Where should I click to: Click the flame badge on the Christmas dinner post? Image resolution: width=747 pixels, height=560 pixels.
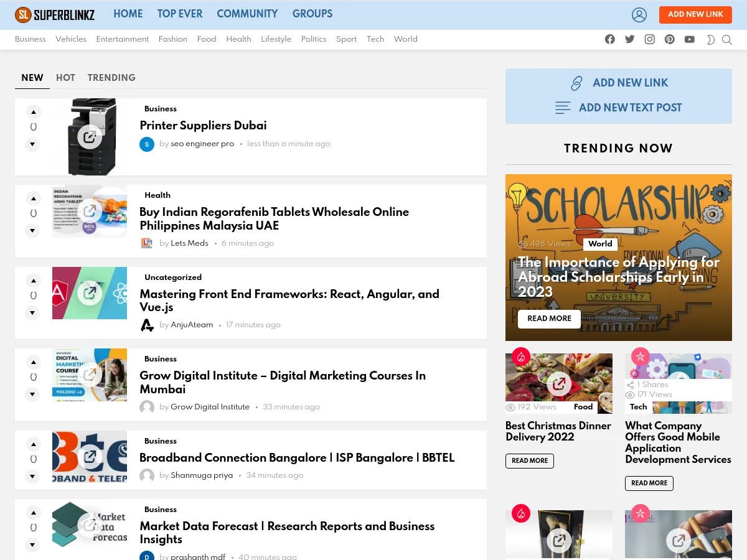pyautogui.click(x=521, y=357)
